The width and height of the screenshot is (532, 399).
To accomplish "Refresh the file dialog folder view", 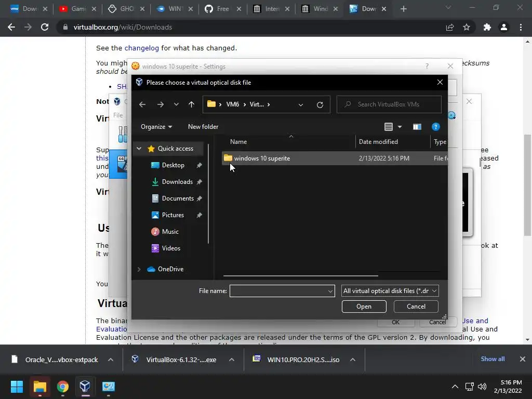I will 320,105.
